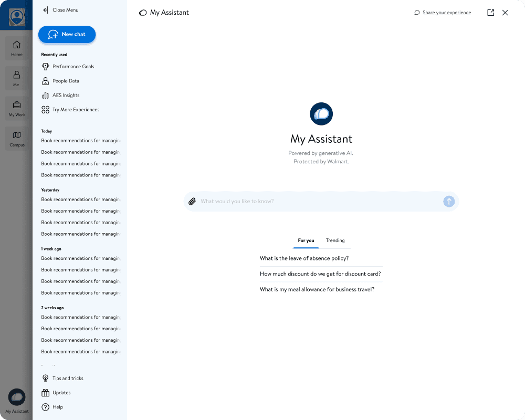
Task: Click the Tips and tricks label
Action: pyautogui.click(x=68, y=378)
